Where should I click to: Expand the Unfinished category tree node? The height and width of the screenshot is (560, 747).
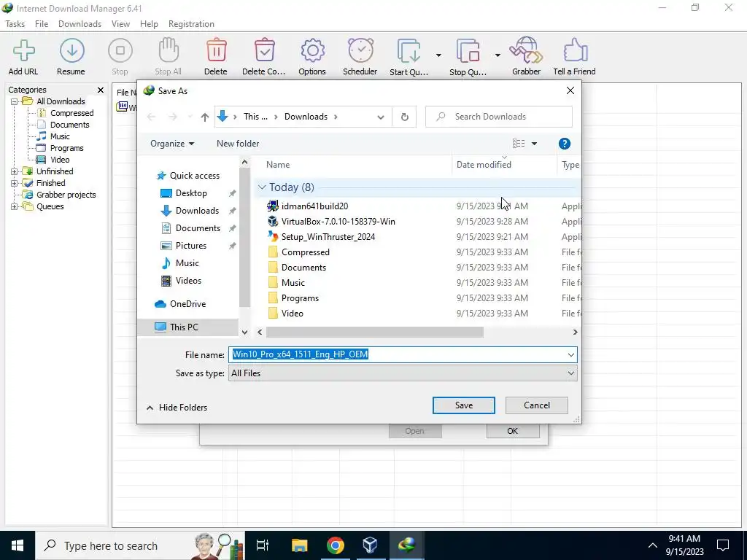15,171
